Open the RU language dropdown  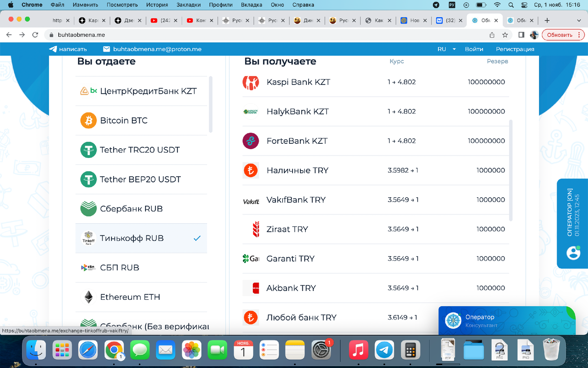tap(446, 49)
